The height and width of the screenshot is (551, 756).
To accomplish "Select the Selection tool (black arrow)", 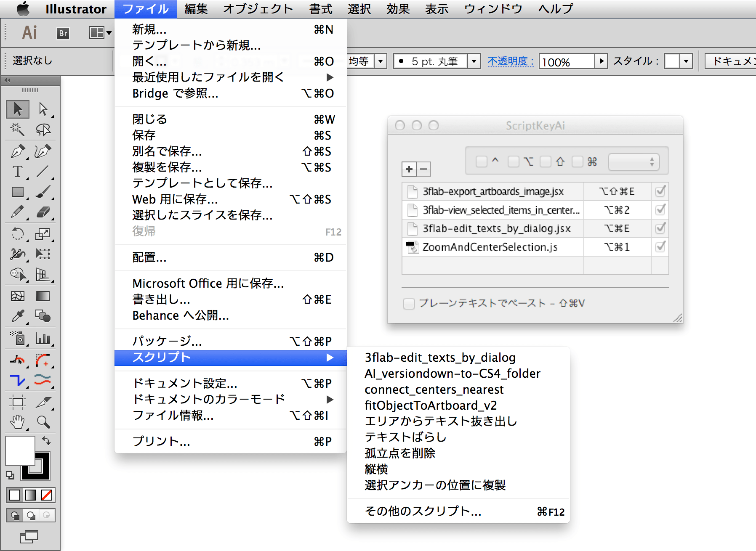I will point(18,109).
